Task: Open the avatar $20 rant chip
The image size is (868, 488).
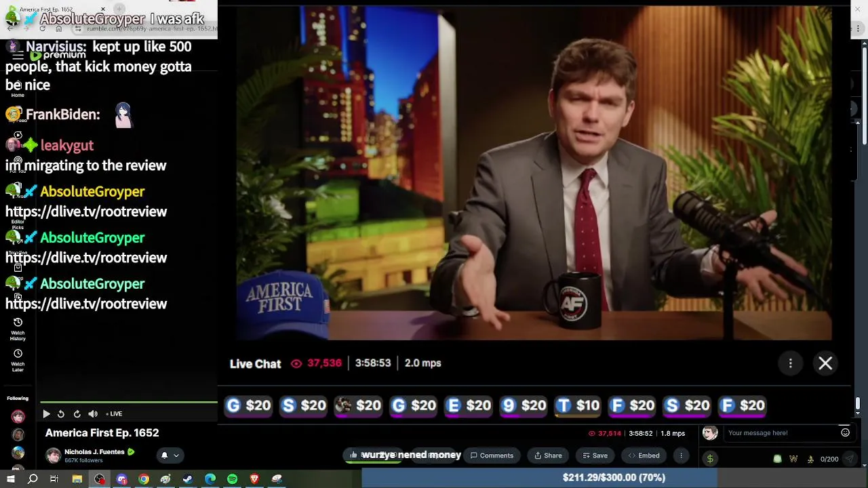Action: click(359, 405)
